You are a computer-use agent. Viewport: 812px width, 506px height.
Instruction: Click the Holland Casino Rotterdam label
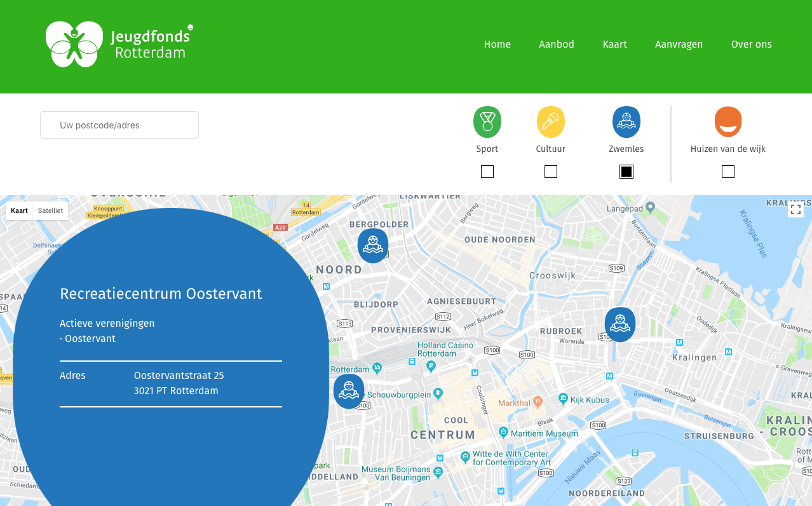(445, 349)
